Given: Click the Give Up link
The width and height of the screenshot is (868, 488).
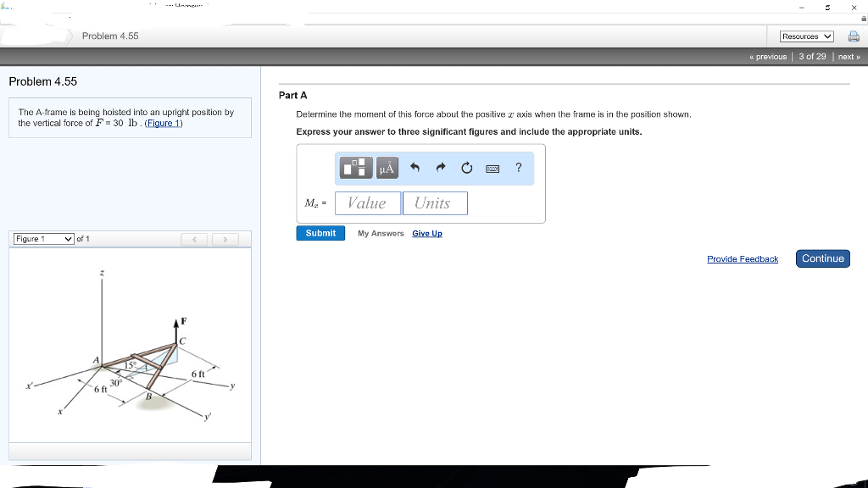Looking at the screenshot, I should (427, 233).
